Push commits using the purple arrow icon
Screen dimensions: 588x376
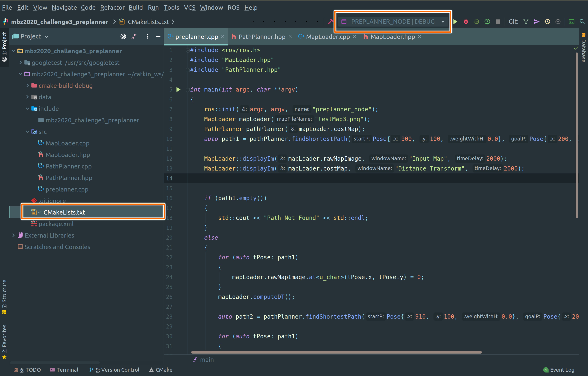pyautogui.click(x=536, y=21)
